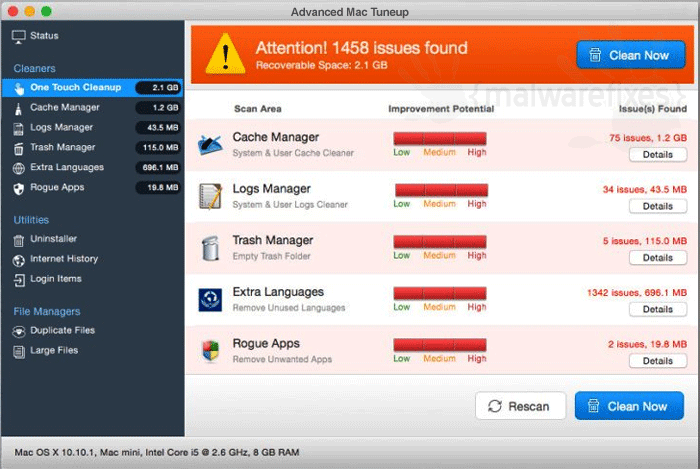Click the Rogue Apps shield icon in sidebar
Image resolution: width=700 pixels, height=469 pixels.
click(18, 188)
